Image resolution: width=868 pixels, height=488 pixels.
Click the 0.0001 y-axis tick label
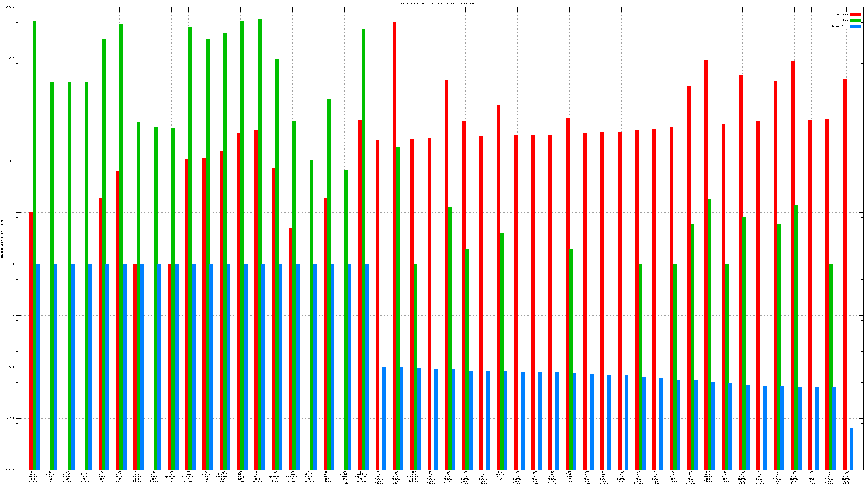10,470
